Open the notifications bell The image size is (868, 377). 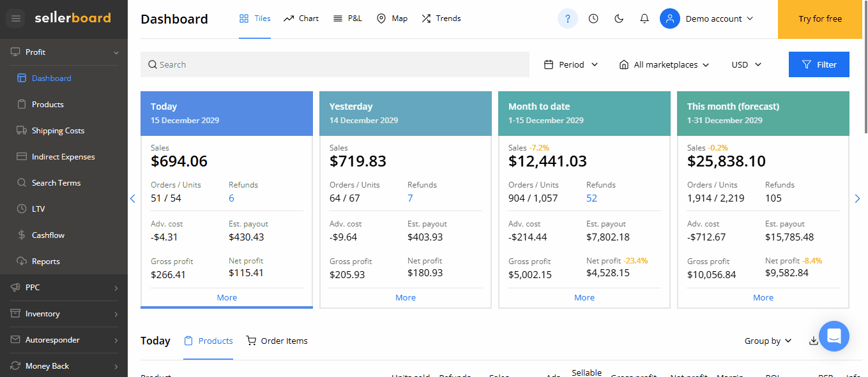(x=644, y=18)
